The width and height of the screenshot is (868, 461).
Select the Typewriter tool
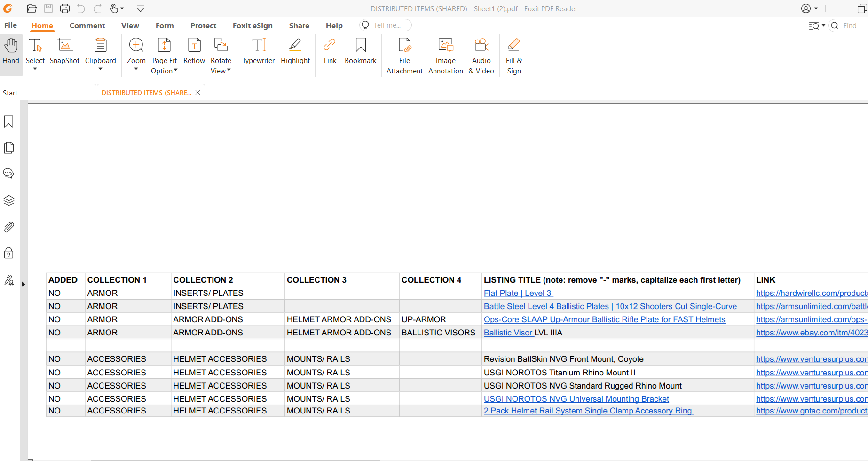(x=258, y=51)
